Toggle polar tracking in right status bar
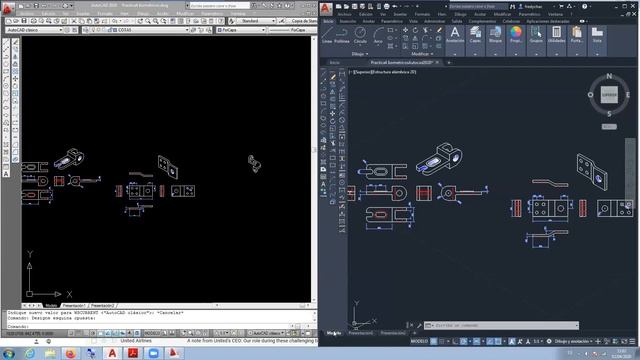 point(464,341)
